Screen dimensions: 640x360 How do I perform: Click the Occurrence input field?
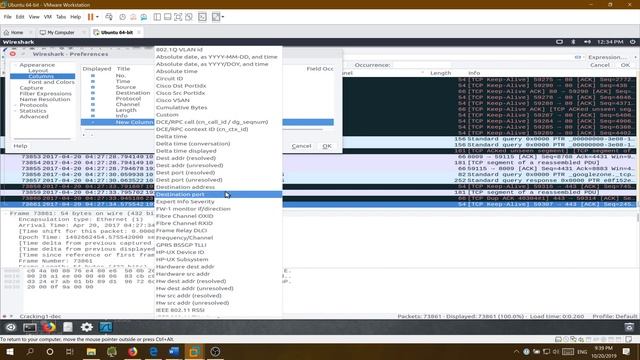(x=422, y=65)
